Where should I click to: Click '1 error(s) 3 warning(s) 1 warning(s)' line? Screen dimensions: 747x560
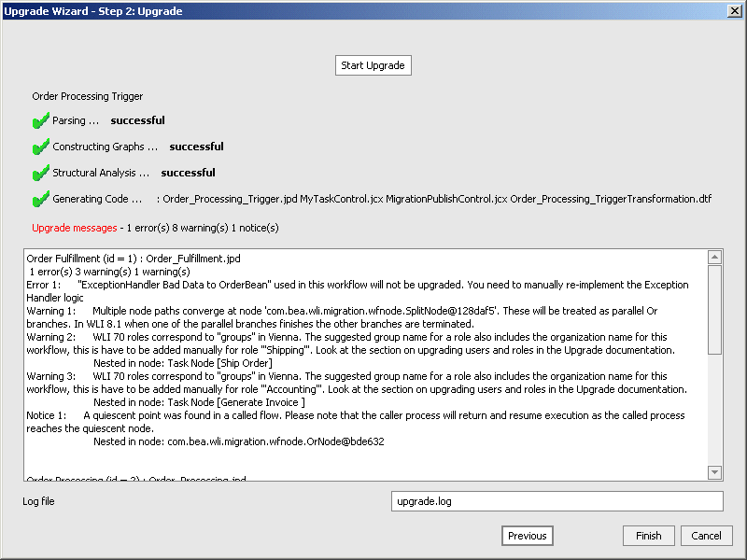click(x=109, y=272)
